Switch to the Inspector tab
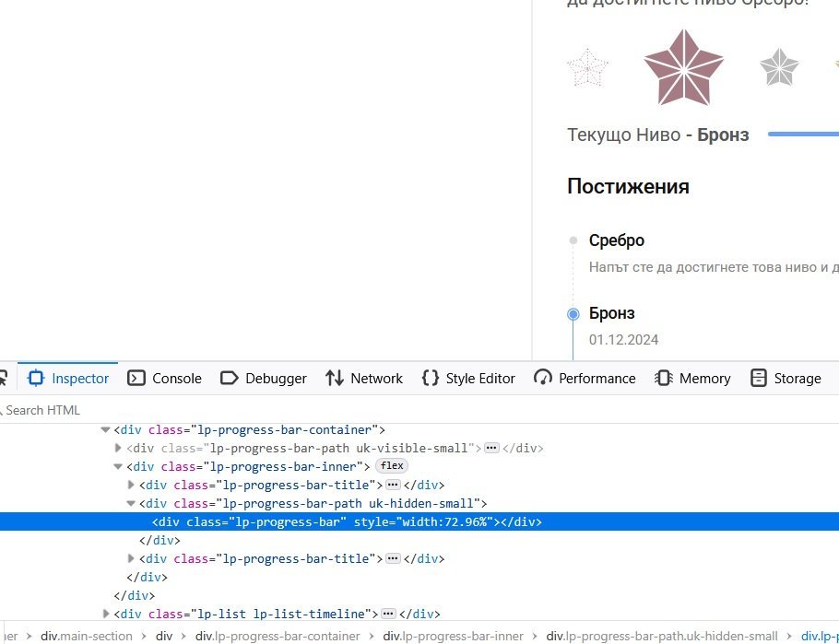 coord(69,378)
